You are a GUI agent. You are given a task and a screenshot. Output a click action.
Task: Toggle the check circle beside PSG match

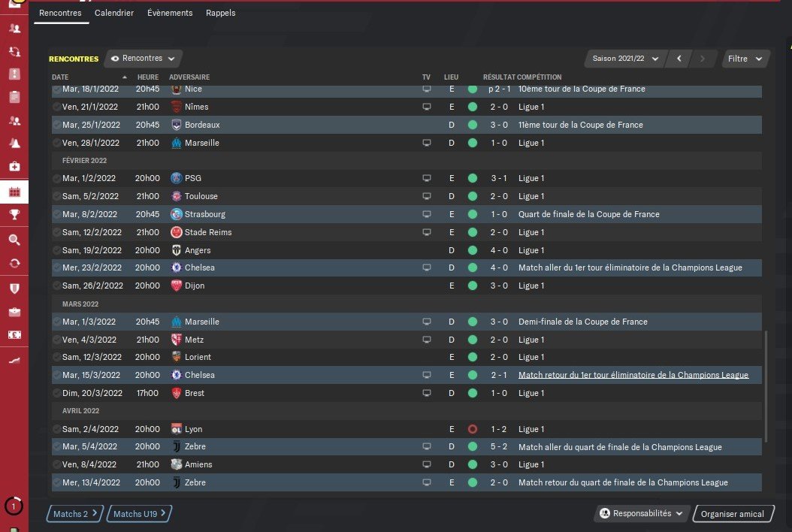click(x=57, y=178)
